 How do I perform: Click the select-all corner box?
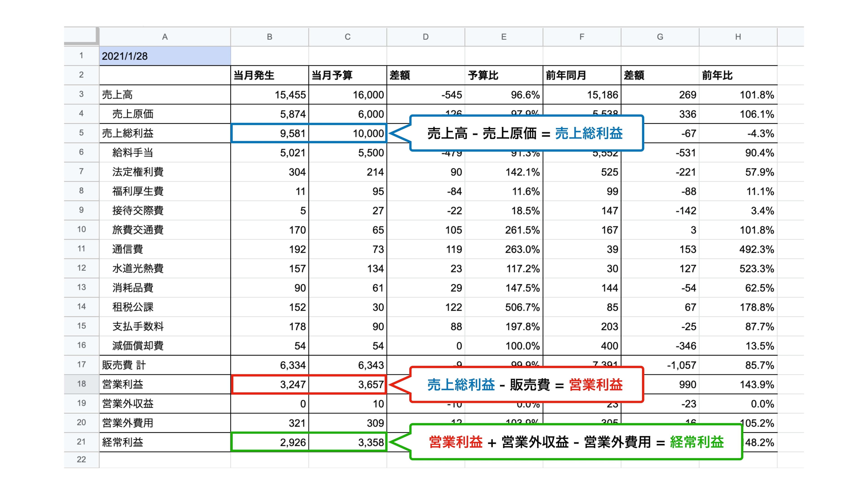[x=82, y=36]
